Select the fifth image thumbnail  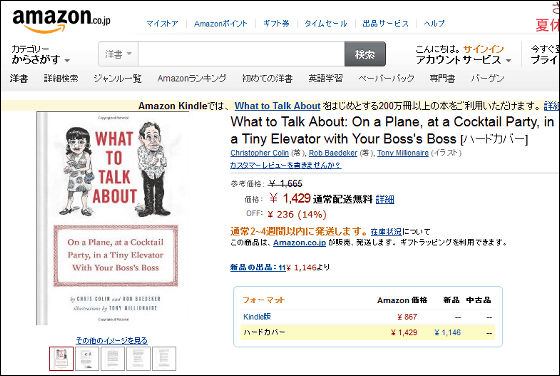coord(164,359)
